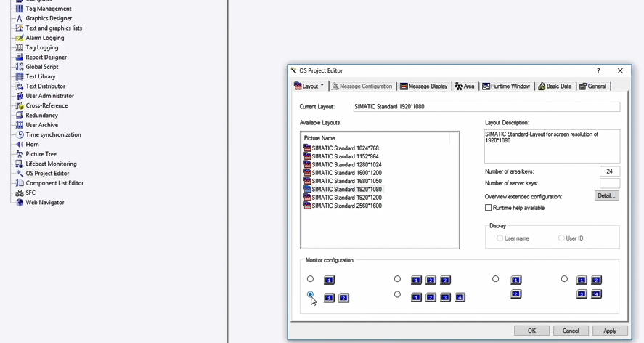Click the dialog help question mark button
Screen dimensions: 644x343
598,70
